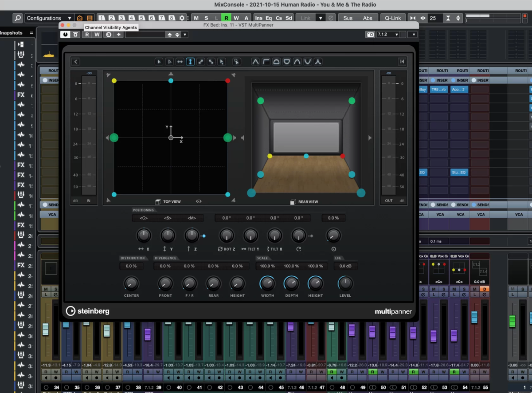Click the Distribution 0.0 % value field

pos(131,266)
